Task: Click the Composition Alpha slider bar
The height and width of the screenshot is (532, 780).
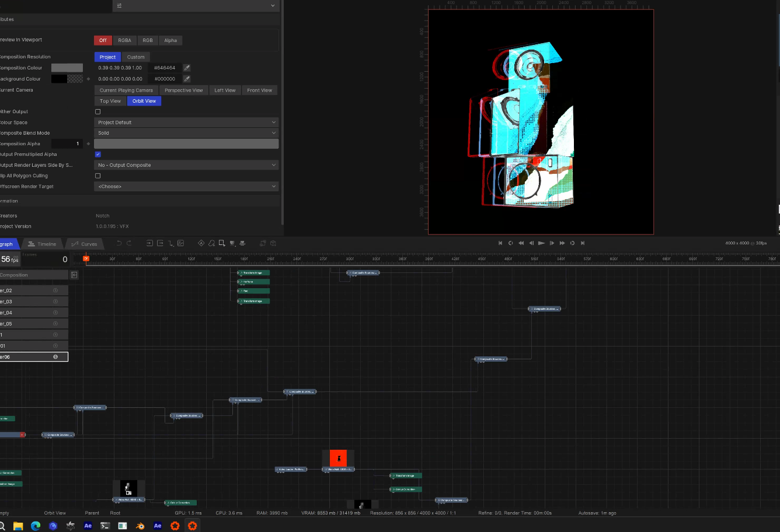Action: 186,143
